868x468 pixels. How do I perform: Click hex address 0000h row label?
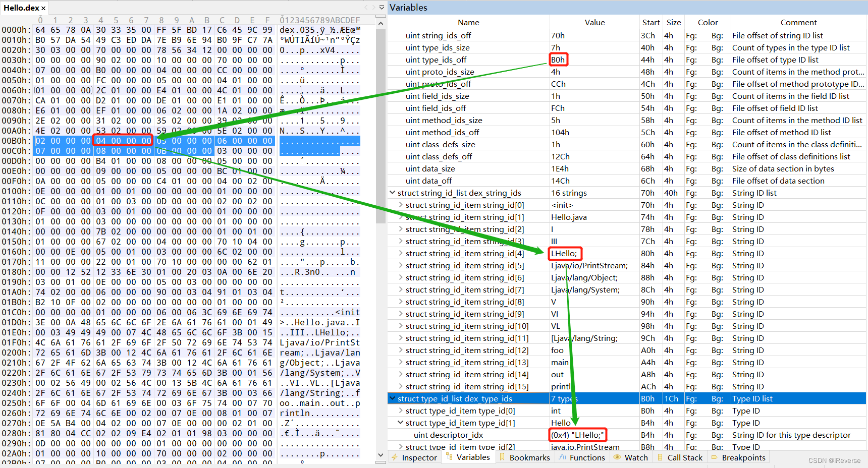tap(16, 30)
